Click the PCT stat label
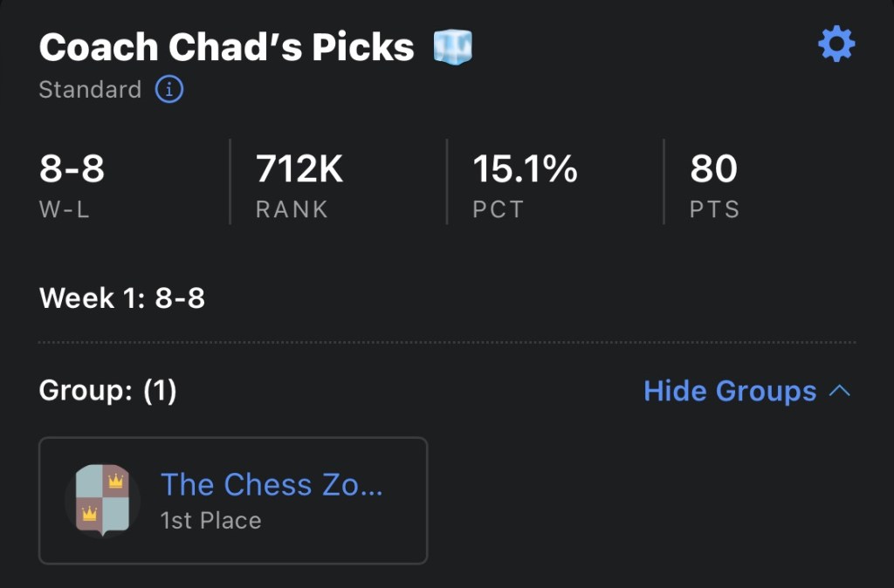The image size is (894, 588). [x=498, y=210]
